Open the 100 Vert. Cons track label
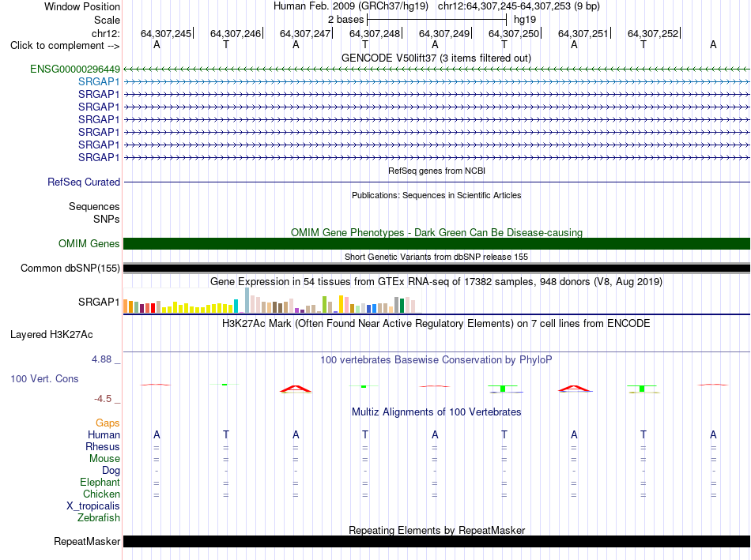751x560 pixels. (x=44, y=378)
